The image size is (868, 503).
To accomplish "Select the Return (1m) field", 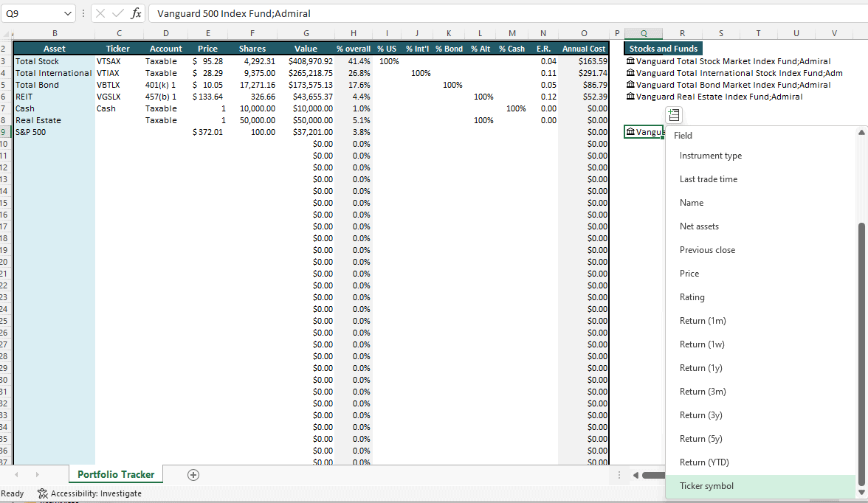I will pos(760,321).
